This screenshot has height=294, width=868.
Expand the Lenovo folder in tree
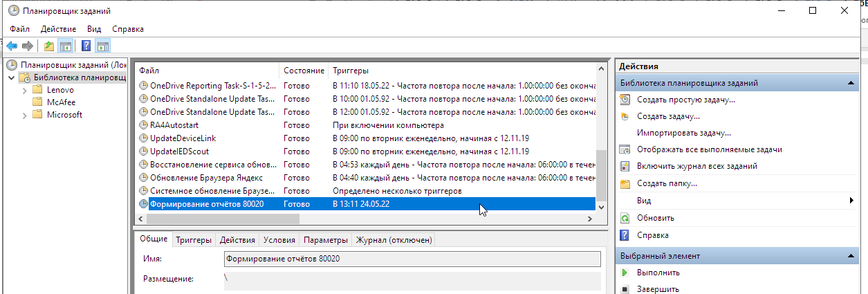[x=25, y=90]
